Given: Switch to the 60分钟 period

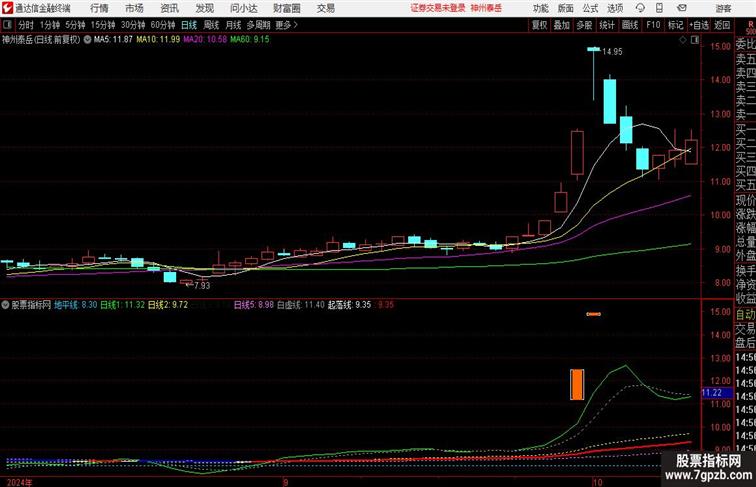Looking at the screenshot, I should click(x=163, y=25).
